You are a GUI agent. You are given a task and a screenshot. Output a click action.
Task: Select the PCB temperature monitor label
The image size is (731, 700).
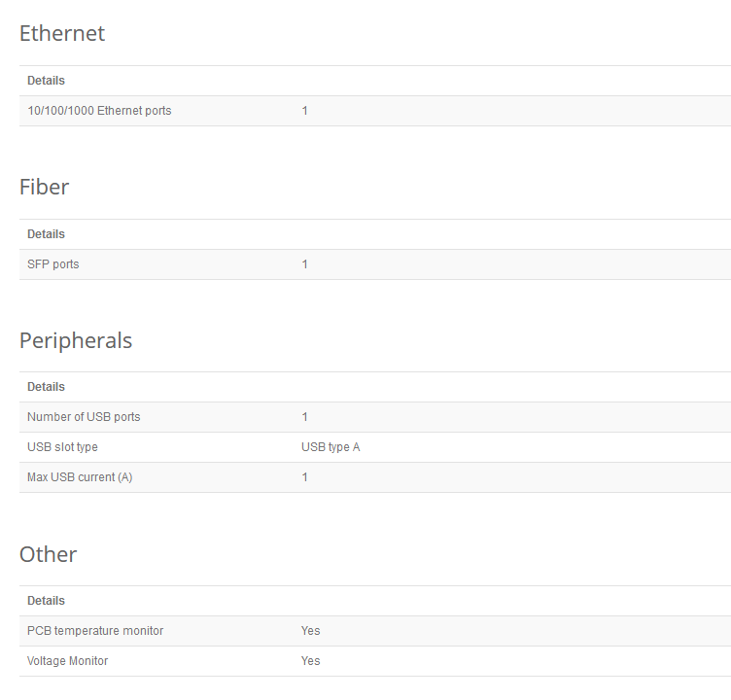(95, 631)
